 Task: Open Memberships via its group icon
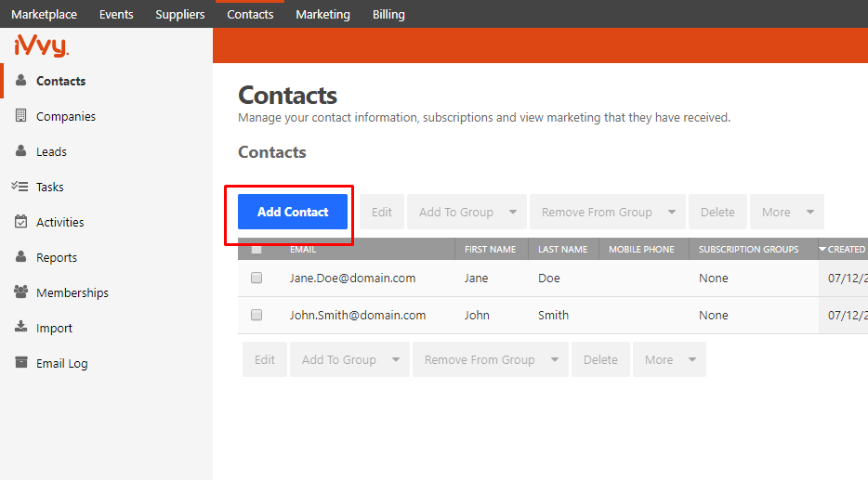(x=21, y=292)
